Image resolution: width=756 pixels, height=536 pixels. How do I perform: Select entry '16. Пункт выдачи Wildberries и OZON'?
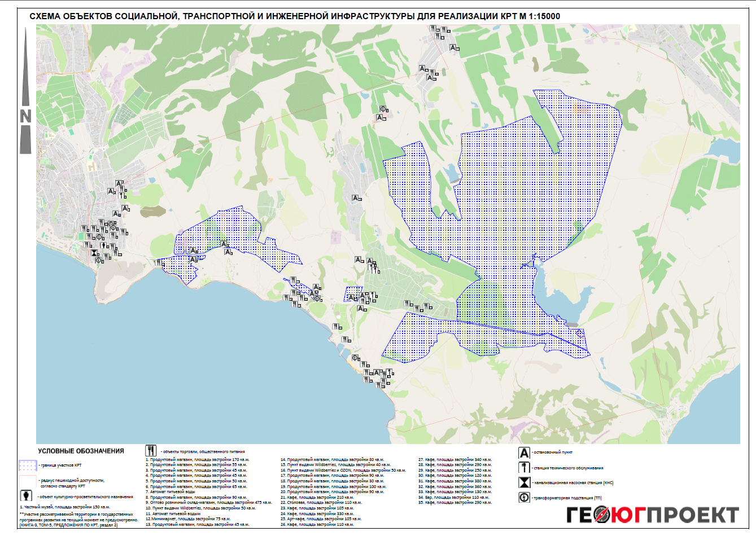343,470
